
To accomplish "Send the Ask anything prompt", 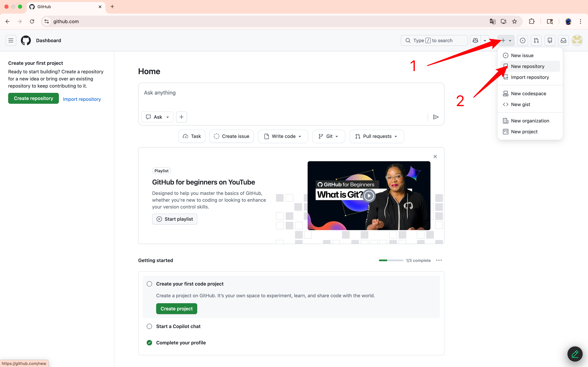I will click(x=436, y=117).
